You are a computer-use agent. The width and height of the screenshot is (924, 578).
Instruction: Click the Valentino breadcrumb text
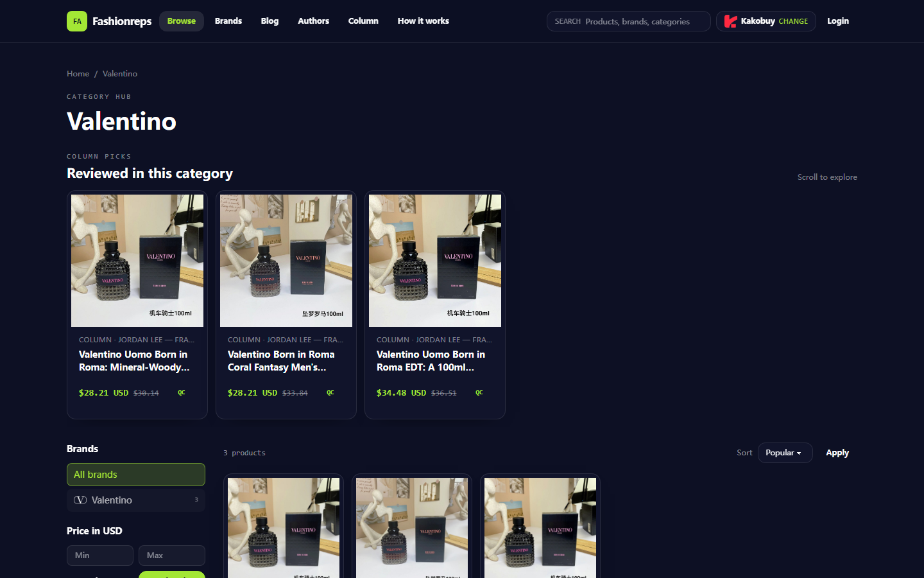coord(120,74)
